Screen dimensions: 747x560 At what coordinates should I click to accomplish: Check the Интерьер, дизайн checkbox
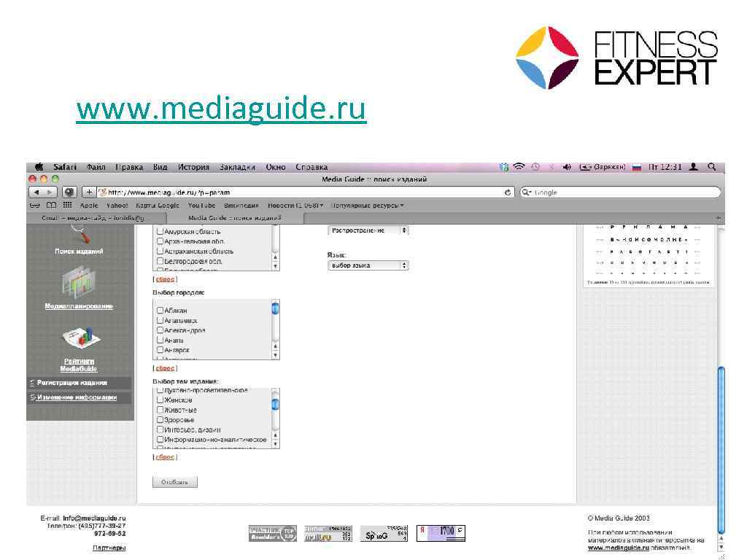(160, 429)
